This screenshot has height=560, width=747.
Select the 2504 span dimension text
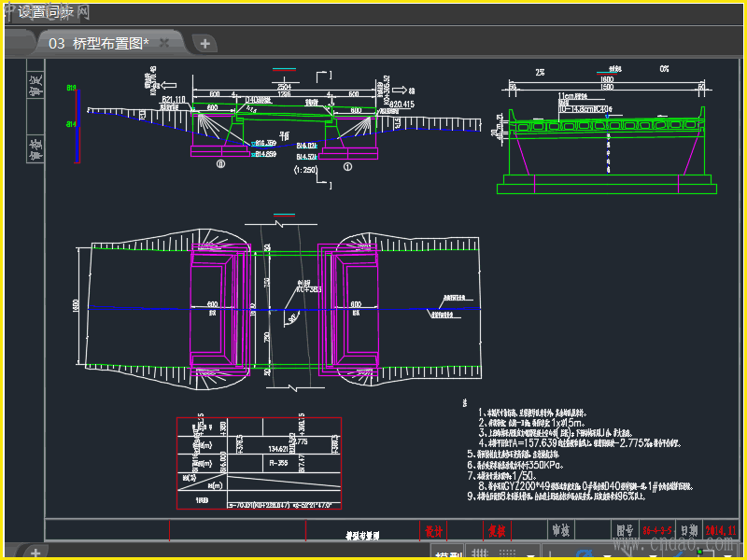tap(284, 87)
